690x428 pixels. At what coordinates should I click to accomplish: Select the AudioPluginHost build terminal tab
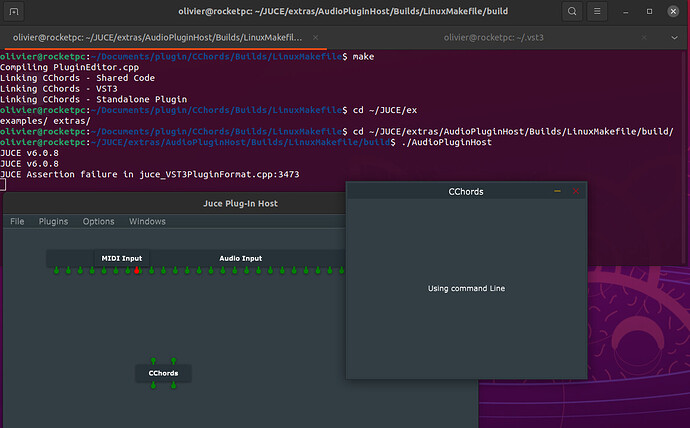coord(158,38)
